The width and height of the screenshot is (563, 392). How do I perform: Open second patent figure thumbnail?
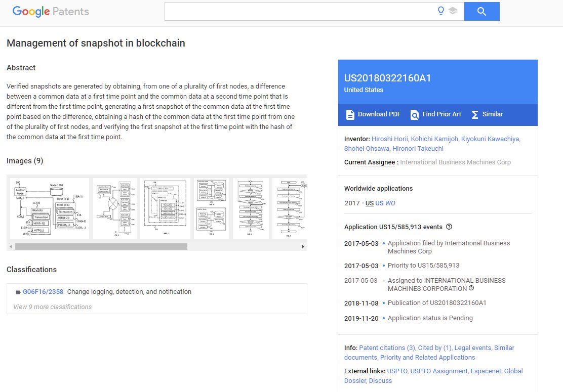click(x=114, y=208)
